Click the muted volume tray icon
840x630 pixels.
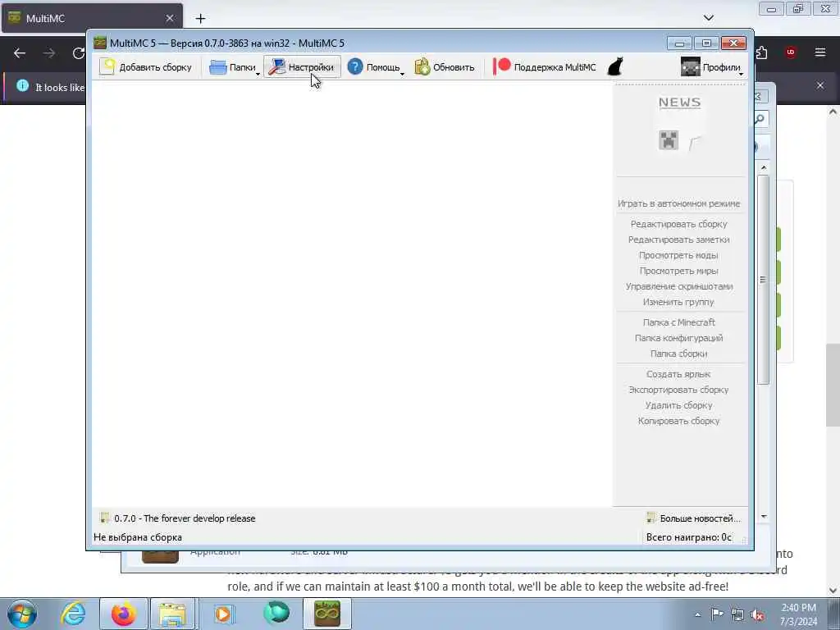click(757, 614)
